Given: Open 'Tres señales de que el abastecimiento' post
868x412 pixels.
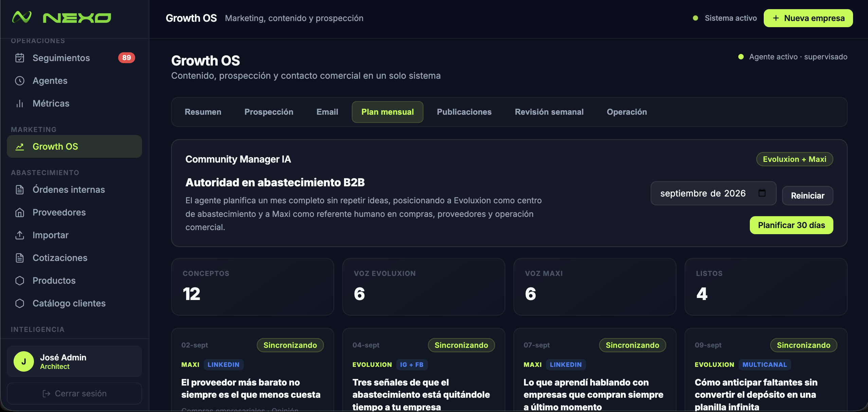Looking at the screenshot, I should point(421,395).
